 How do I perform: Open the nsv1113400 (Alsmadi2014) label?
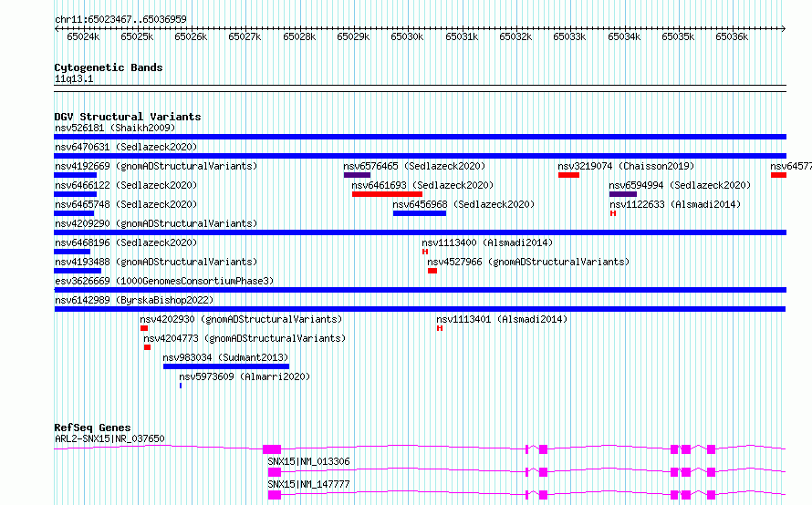[487, 242]
